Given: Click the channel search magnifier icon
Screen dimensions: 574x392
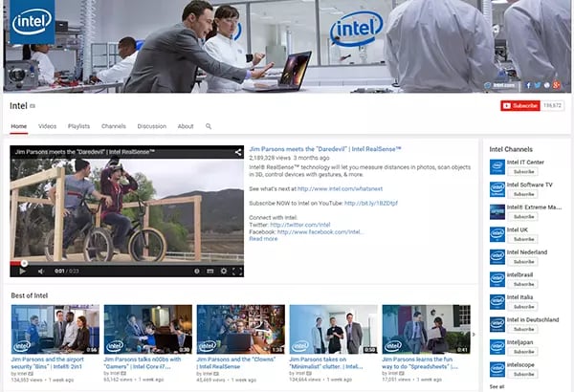Looking at the screenshot, I should coord(209,126).
